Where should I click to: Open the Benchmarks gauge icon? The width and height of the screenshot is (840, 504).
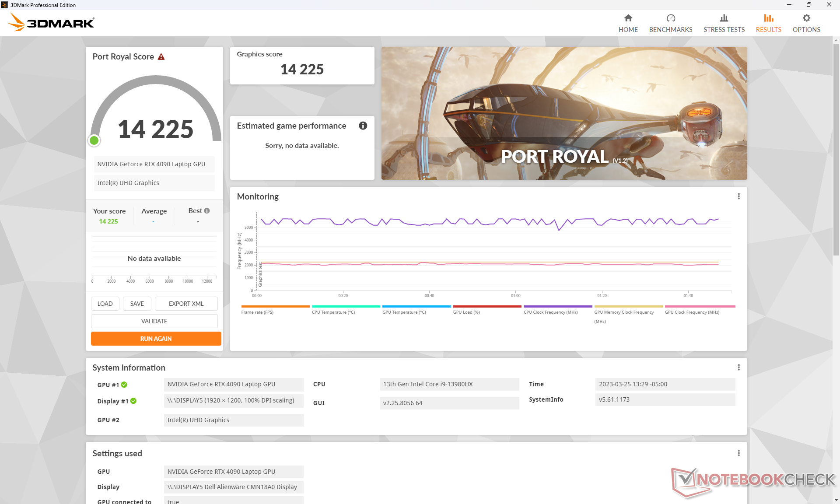pyautogui.click(x=670, y=18)
